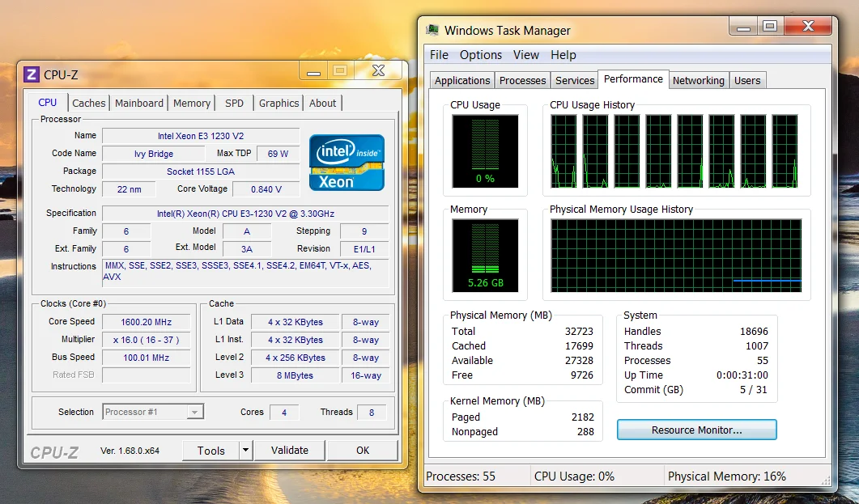Maximize the Windows Task Manager window
Image resolution: width=859 pixels, height=504 pixels.
pyautogui.click(x=770, y=26)
